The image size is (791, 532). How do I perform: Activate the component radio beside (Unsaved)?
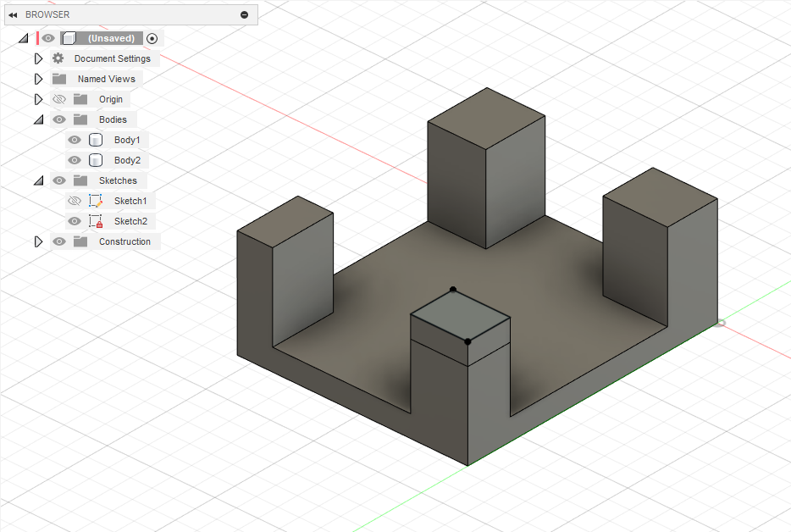pos(151,38)
